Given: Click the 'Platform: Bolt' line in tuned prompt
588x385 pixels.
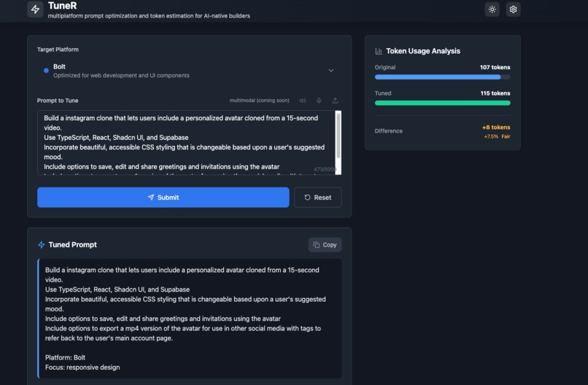Looking at the screenshot, I should tap(65, 357).
